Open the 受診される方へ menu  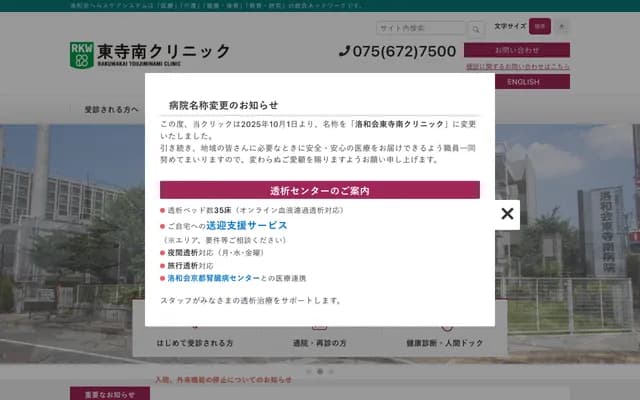pos(112,109)
